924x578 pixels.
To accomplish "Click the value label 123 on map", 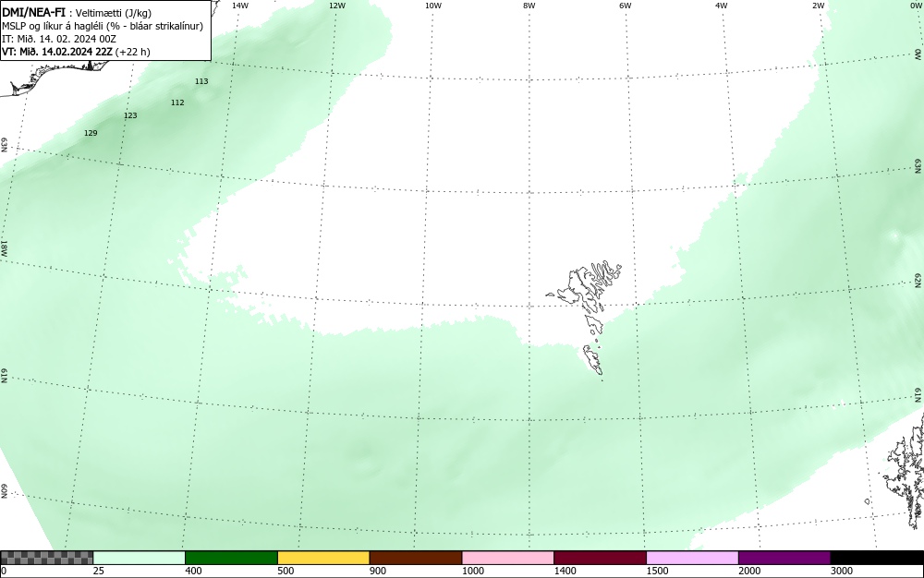I will [130, 115].
